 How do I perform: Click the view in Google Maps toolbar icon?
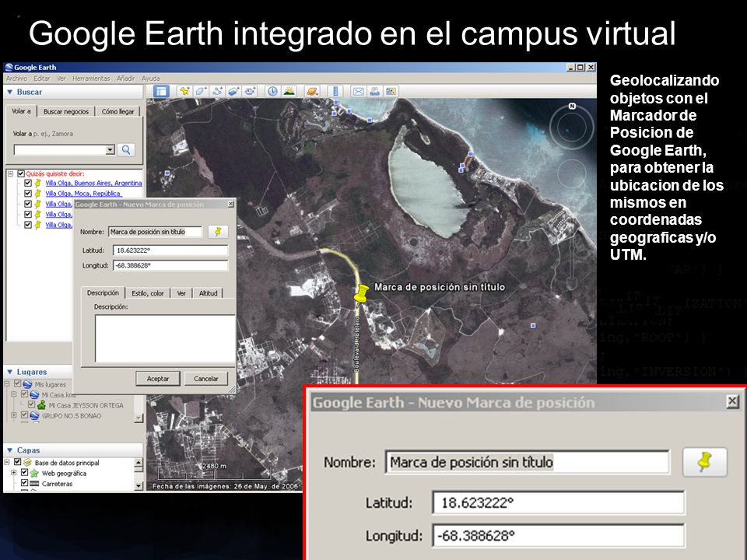pyautogui.click(x=391, y=91)
